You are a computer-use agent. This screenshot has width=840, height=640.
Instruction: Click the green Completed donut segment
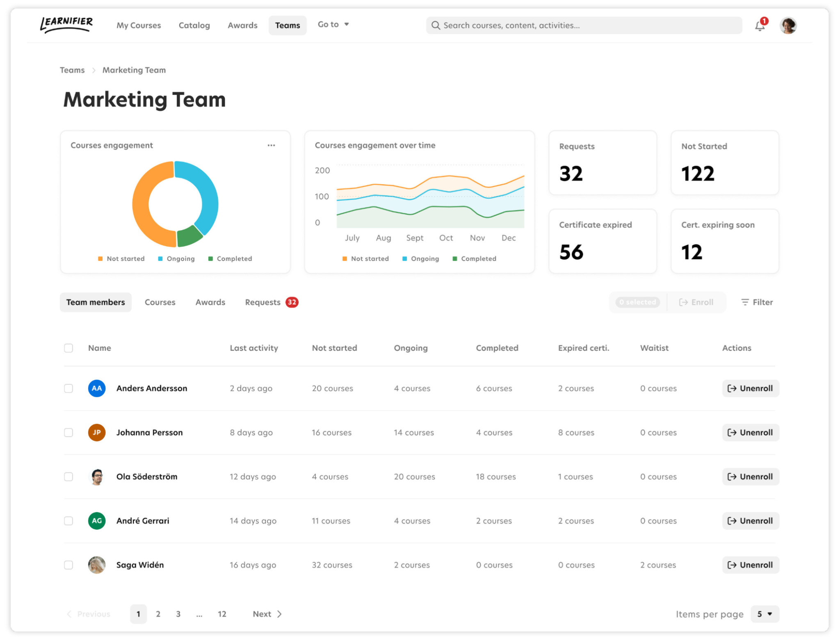pos(188,237)
